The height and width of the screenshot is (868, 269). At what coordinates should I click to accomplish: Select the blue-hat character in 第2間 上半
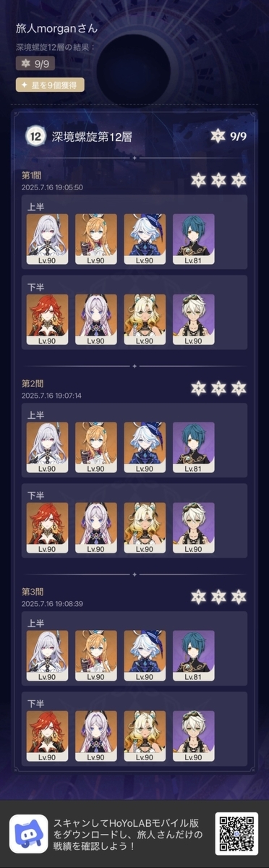pos(145,447)
